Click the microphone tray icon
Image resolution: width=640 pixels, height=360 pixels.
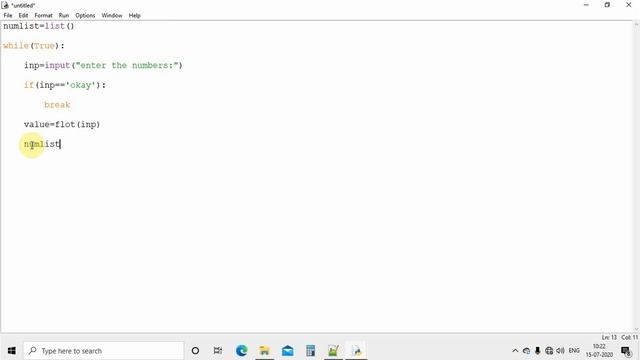pos(538,351)
